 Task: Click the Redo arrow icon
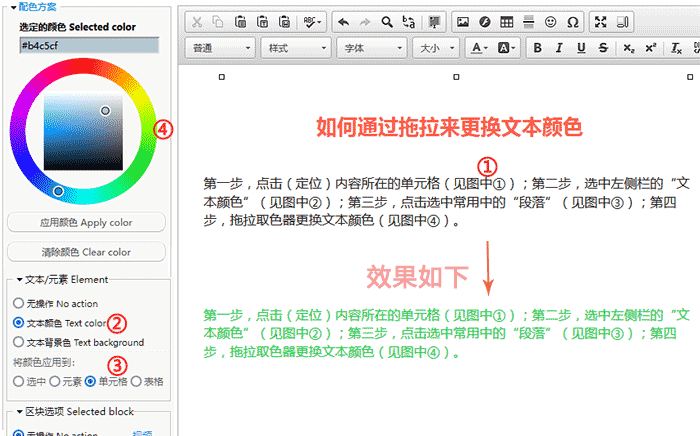tap(365, 22)
